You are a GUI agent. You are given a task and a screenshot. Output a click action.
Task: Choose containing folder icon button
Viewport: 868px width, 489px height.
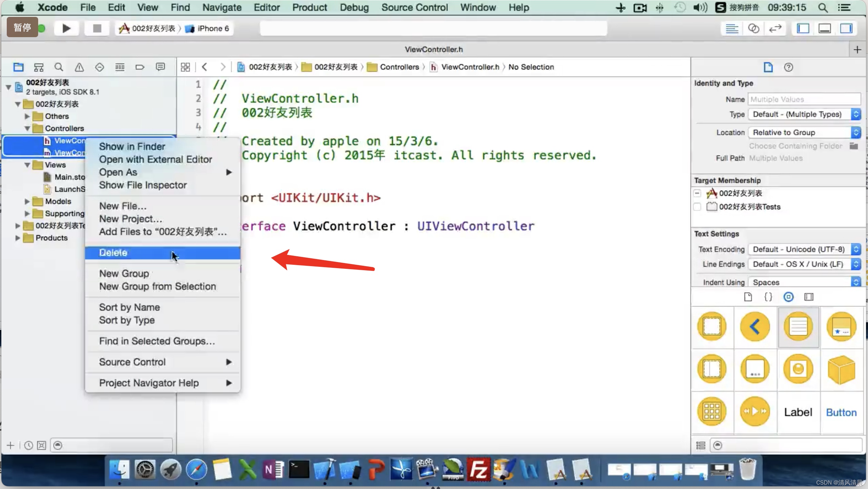854,146
